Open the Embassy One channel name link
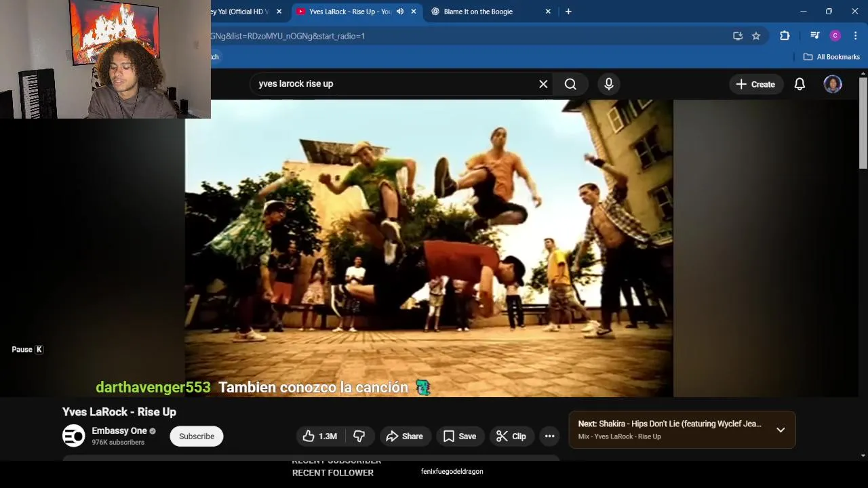Screen dimensions: 868x488 [x=119, y=430]
